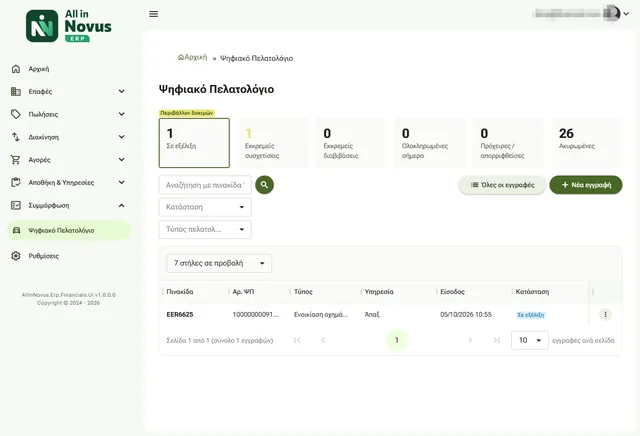The height and width of the screenshot is (436, 640).
Task: Expand the Διακίνηση sidebar chevron
Action: [x=122, y=137]
